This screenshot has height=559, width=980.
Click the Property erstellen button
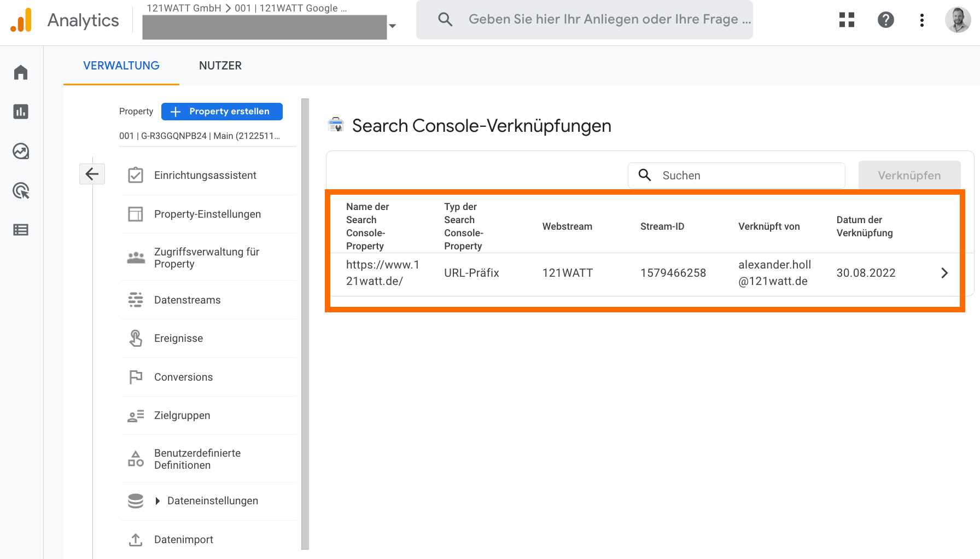click(221, 112)
